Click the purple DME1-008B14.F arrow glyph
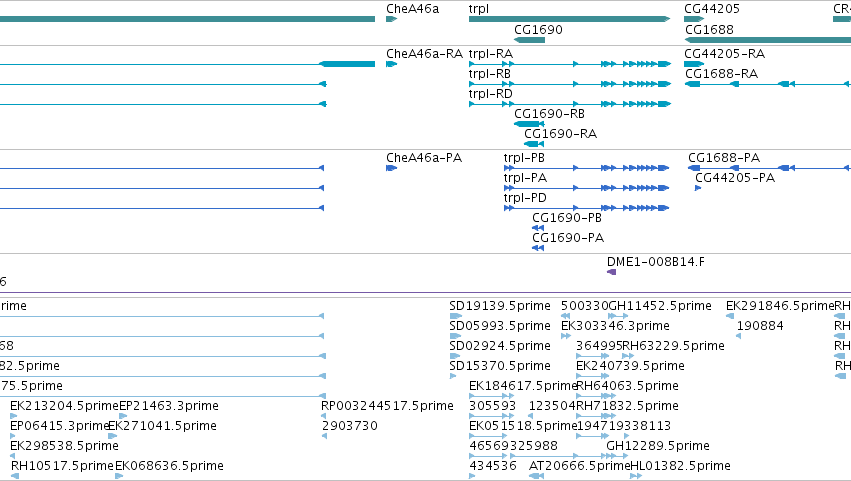 611,272
